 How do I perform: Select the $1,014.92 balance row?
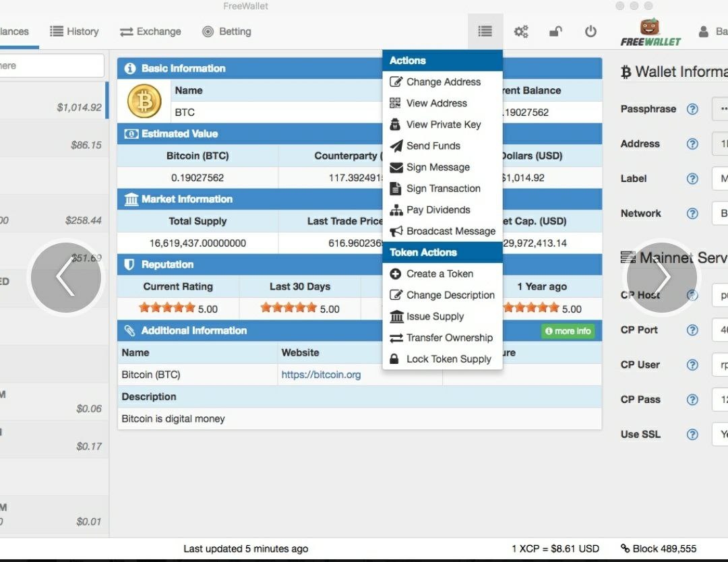(54, 100)
